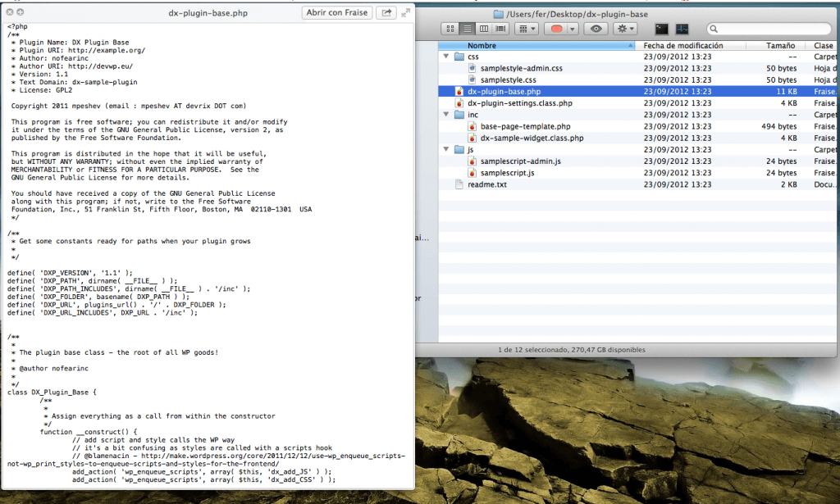This screenshot has height=504, width=840.
Task: Switch Finder to icon view
Action: (450, 29)
